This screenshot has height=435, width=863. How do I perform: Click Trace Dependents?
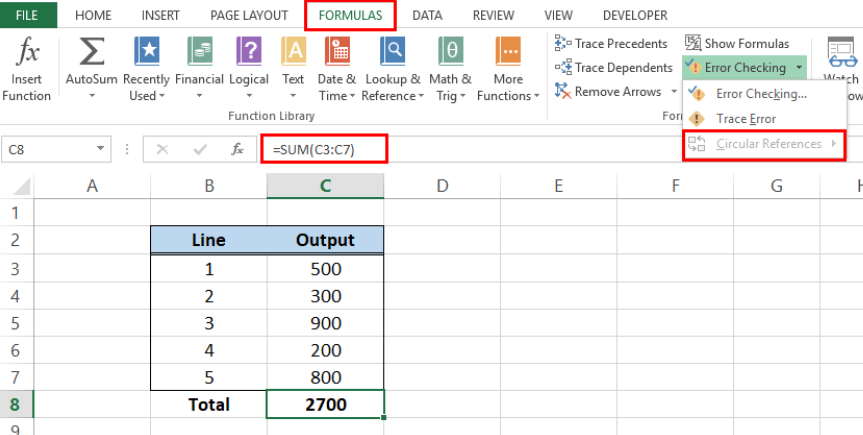pos(614,68)
